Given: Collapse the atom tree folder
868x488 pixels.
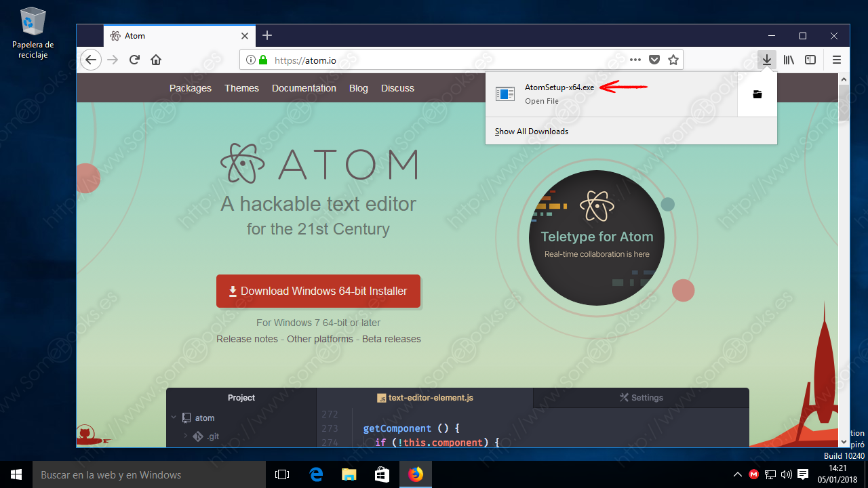Looking at the screenshot, I should tap(174, 418).
